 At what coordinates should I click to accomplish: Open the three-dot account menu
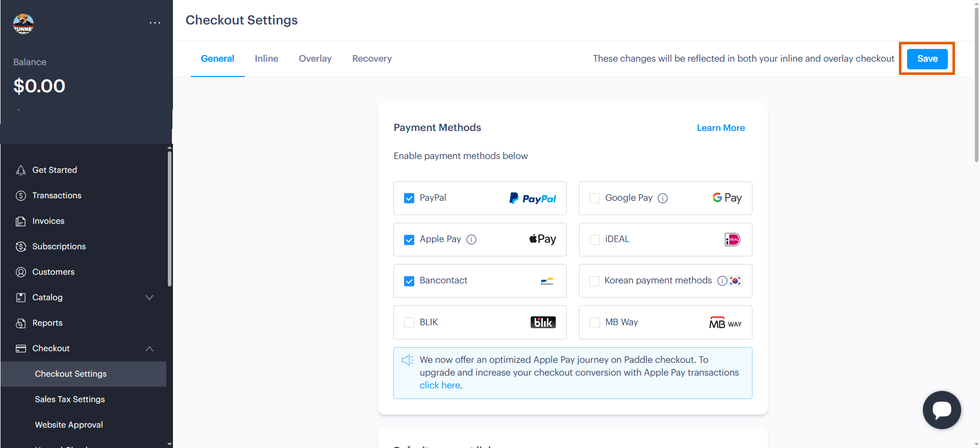pyautogui.click(x=155, y=23)
